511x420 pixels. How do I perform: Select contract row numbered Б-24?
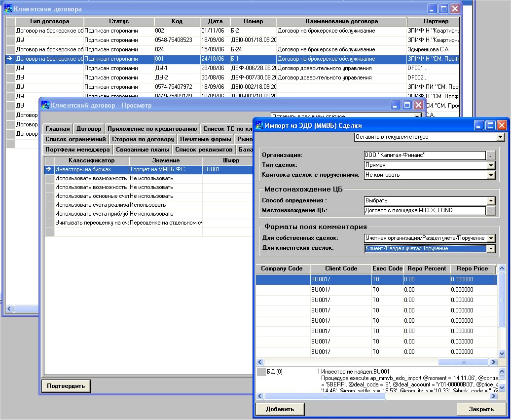tap(233, 49)
